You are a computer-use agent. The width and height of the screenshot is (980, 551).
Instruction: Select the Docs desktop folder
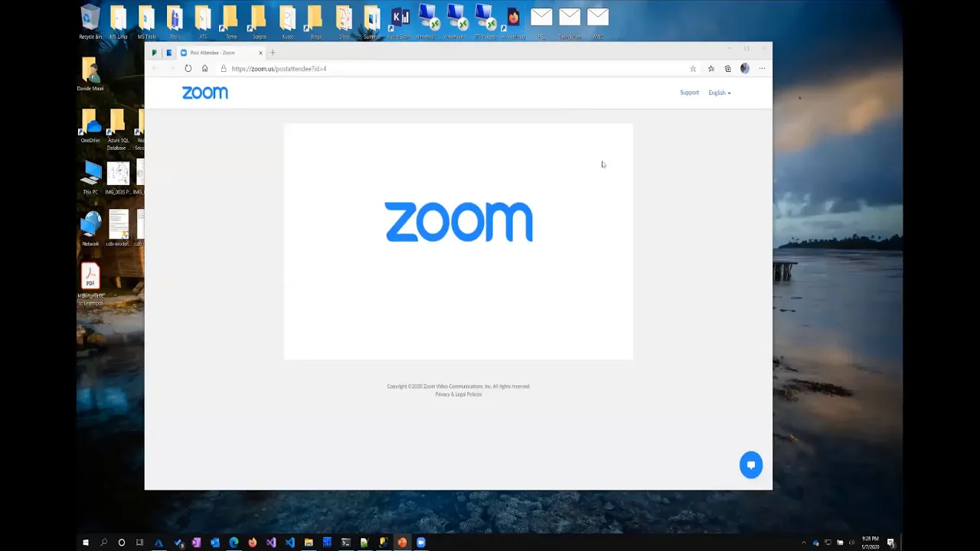pos(344,22)
